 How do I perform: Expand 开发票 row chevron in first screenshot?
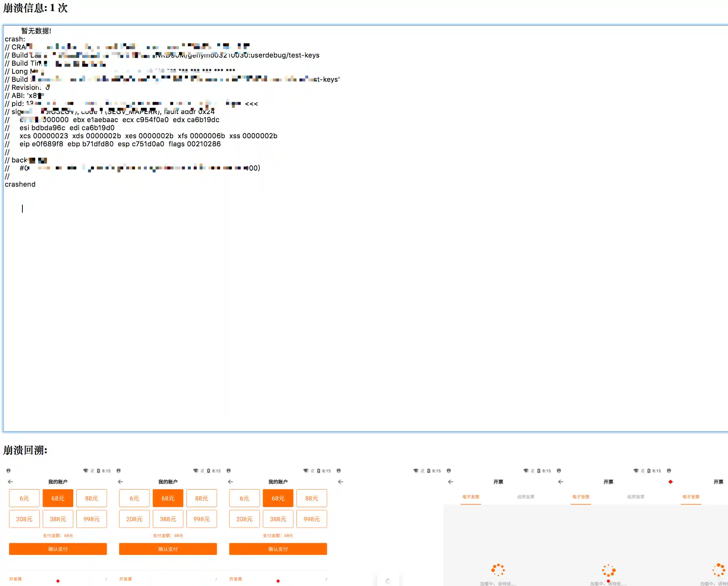click(x=106, y=579)
